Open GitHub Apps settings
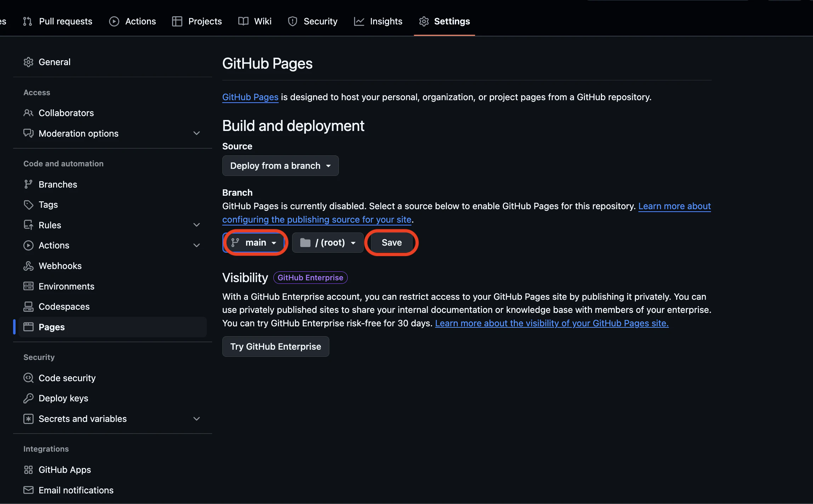 (113, 470)
